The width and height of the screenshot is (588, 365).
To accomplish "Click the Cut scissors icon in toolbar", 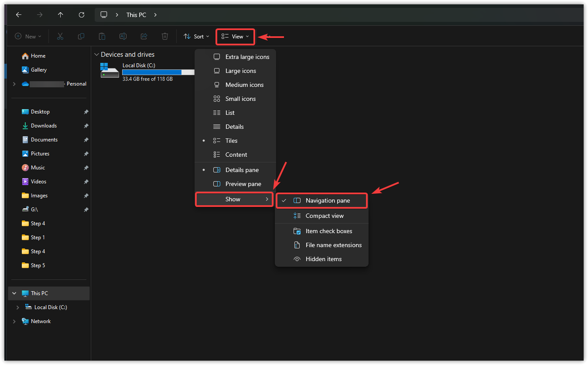I will coord(60,37).
